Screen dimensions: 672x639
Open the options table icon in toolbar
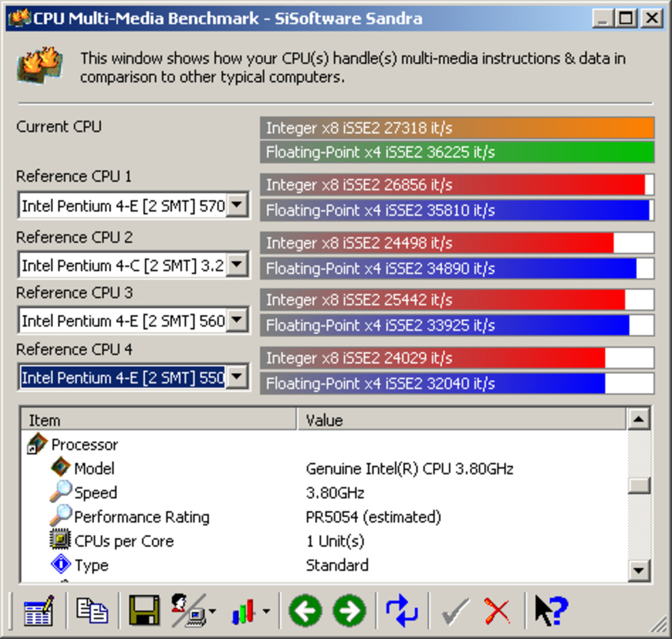38,611
